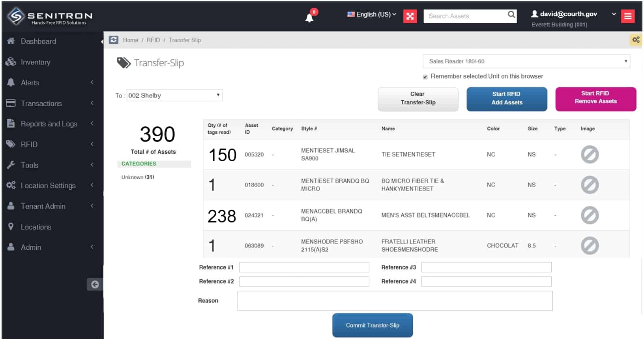The height and width of the screenshot is (339, 644).
Task: Click the red fullscreen expand icon
Action: [410, 16]
